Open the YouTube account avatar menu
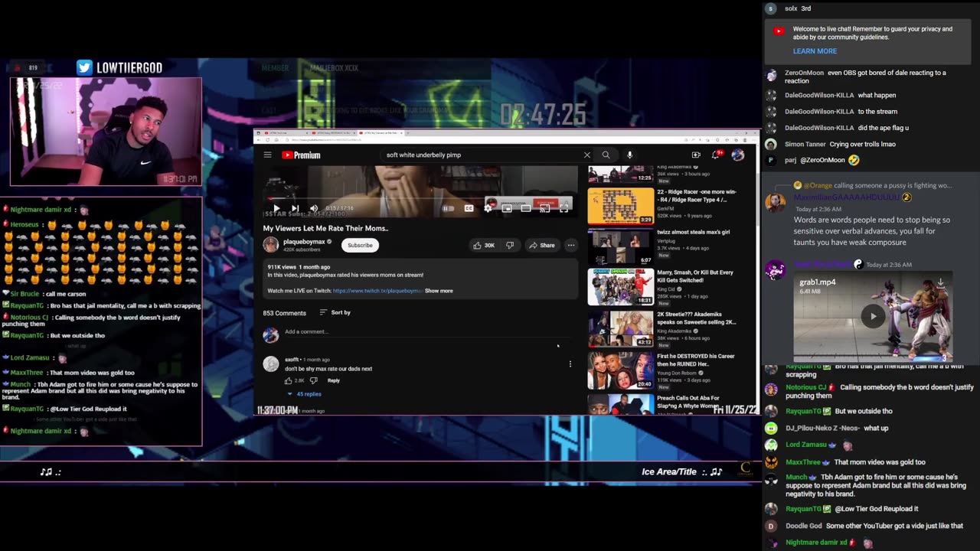The image size is (980, 551). tap(737, 155)
